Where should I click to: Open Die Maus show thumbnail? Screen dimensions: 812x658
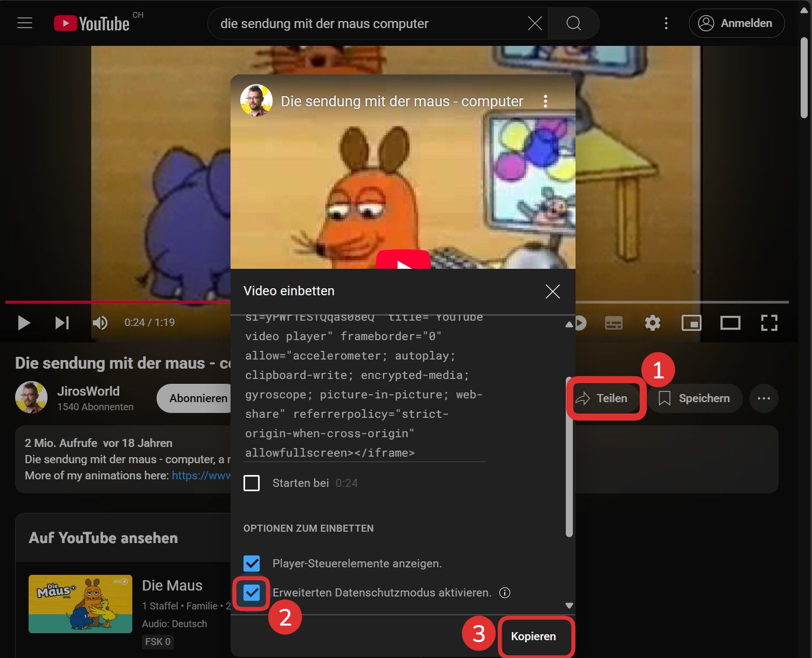80,604
